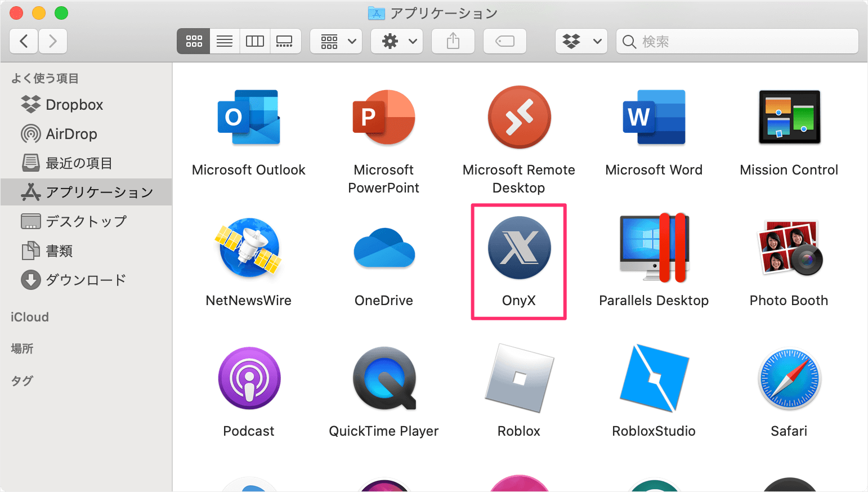Switch to list view
The width and height of the screenshot is (868, 492).
coord(225,41)
